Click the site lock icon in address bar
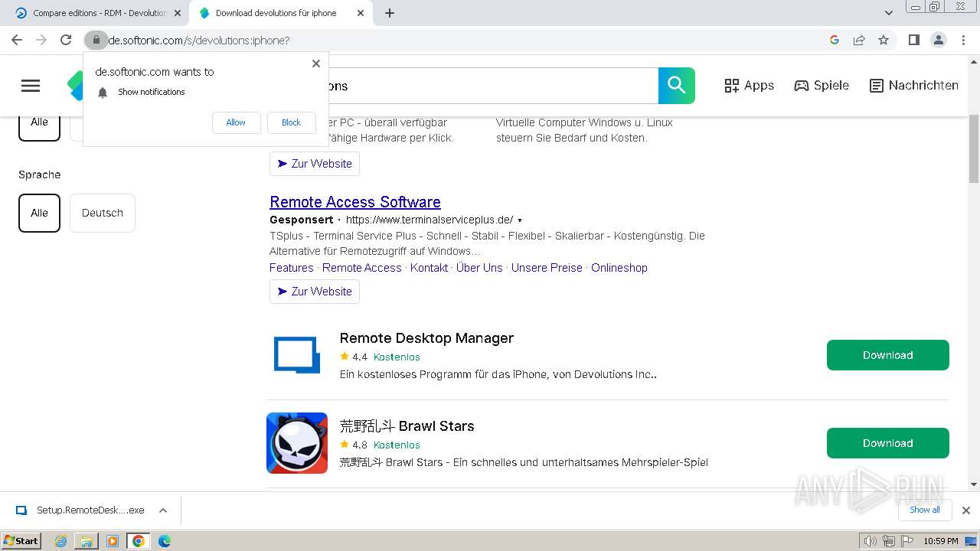 (96, 40)
